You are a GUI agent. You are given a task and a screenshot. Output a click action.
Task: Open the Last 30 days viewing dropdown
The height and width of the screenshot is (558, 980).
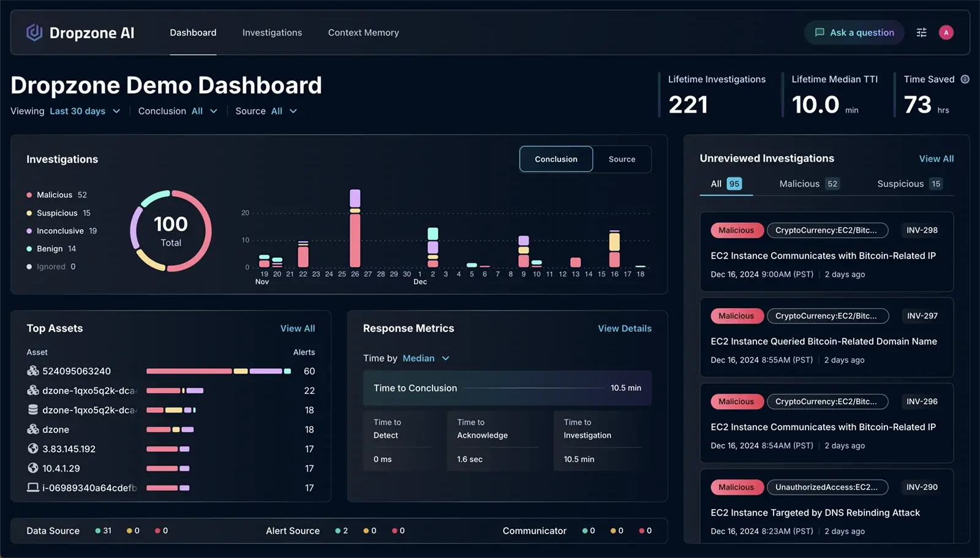[x=85, y=111]
